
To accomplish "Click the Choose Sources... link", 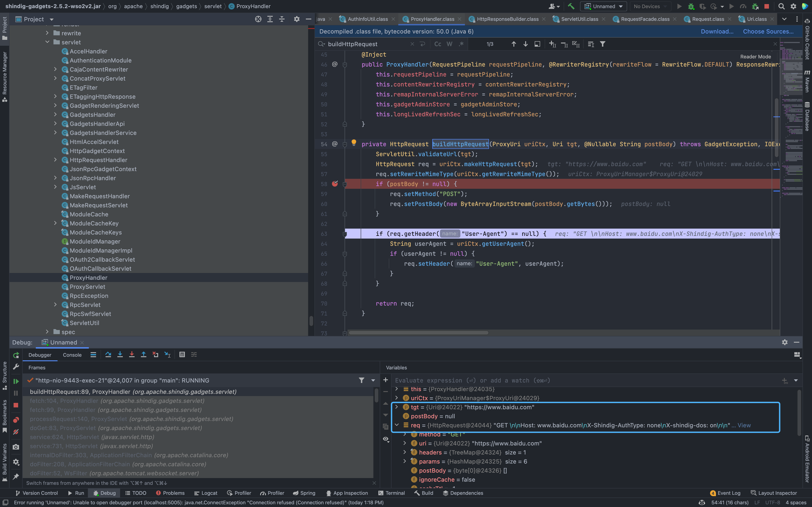I will (768, 31).
